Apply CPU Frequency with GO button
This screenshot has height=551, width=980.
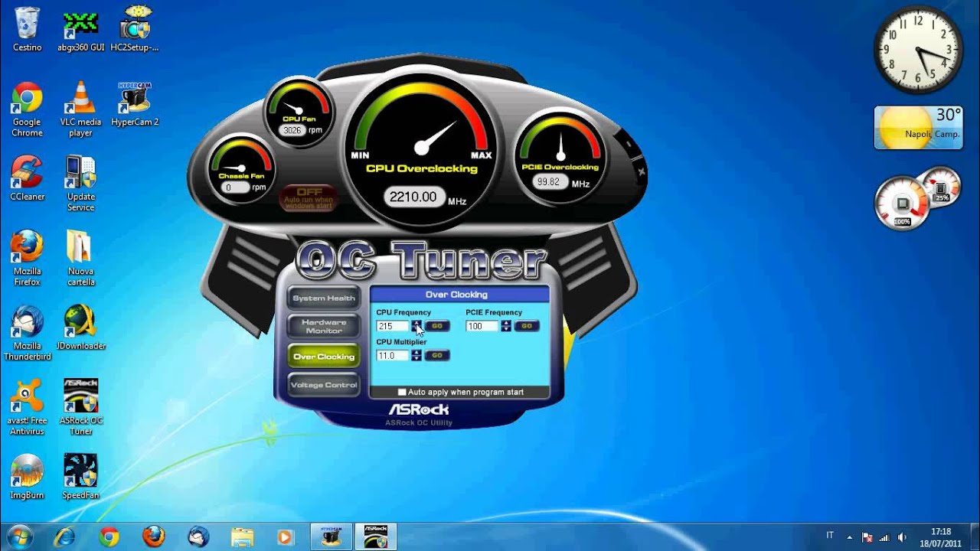437,326
